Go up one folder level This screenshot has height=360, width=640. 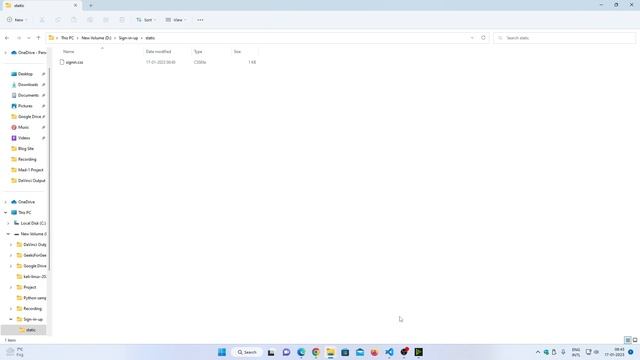(38, 38)
